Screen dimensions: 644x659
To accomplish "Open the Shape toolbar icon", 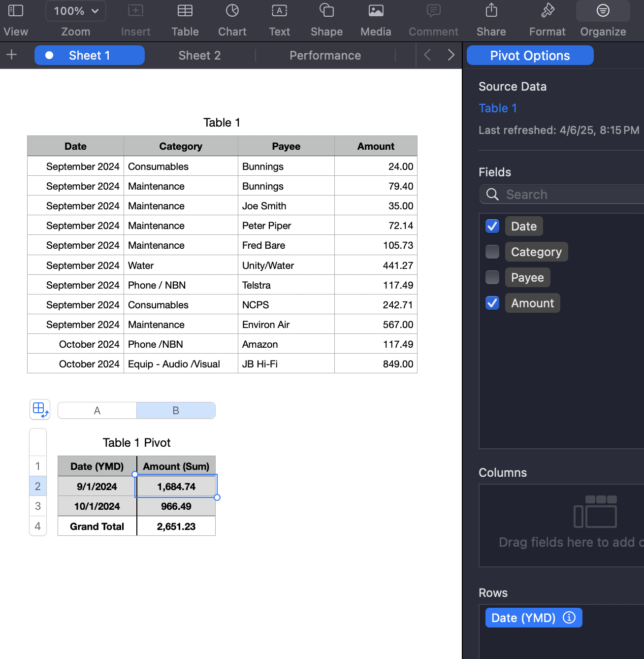I will (326, 10).
